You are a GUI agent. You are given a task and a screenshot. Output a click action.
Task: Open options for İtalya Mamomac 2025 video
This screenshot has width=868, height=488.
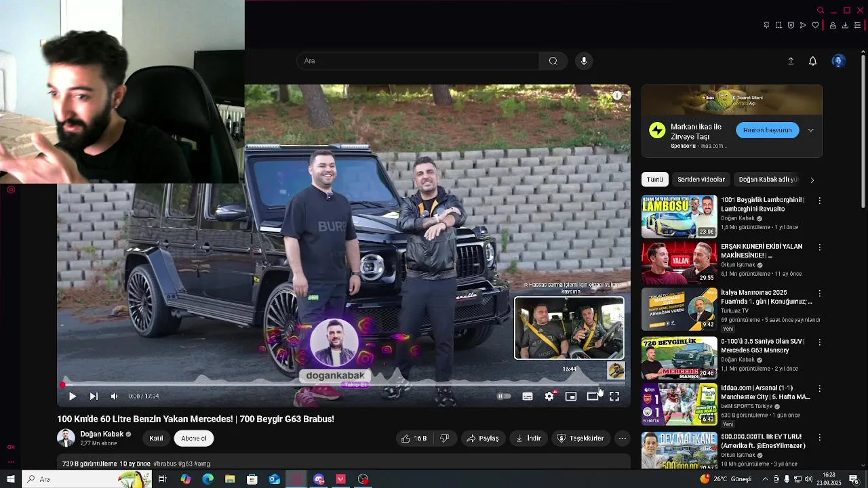(819, 294)
